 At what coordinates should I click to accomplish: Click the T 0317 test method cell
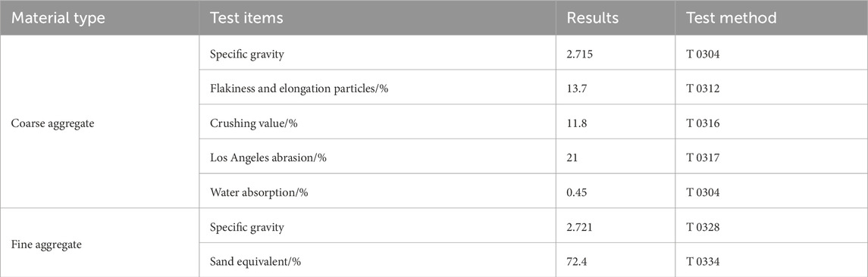(772, 157)
